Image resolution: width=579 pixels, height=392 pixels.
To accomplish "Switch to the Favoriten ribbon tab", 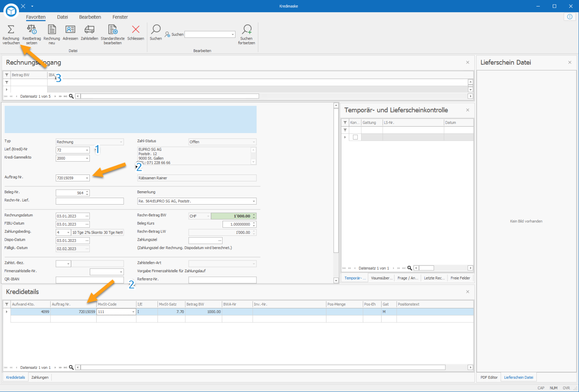I will pyautogui.click(x=36, y=17).
